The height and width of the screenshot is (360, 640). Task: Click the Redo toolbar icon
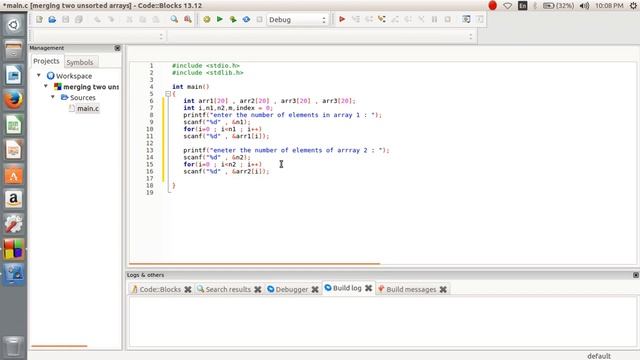(x=111, y=19)
